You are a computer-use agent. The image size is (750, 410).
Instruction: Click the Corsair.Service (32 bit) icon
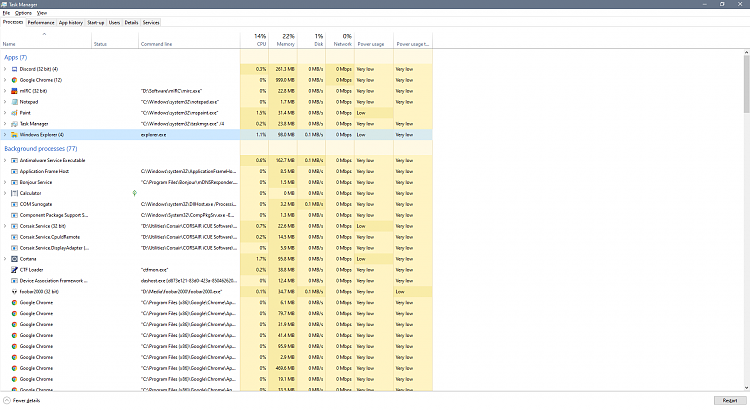tap(14, 226)
